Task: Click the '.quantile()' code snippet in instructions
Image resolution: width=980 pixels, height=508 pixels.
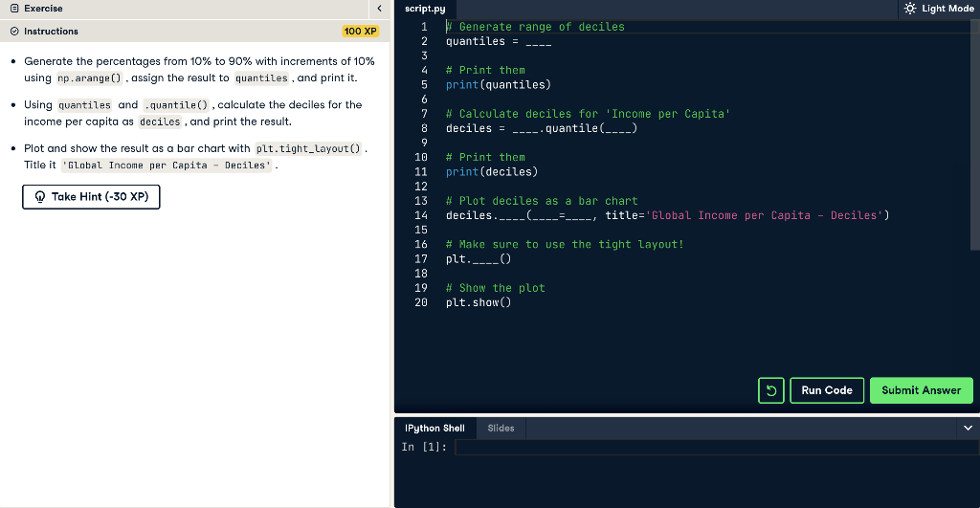Action: click(x=176, y=105)
